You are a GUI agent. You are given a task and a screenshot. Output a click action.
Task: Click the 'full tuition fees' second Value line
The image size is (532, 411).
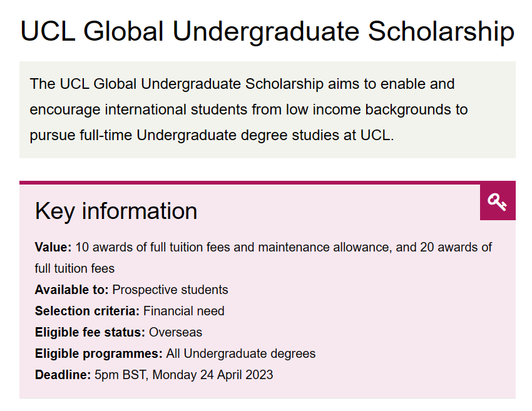pos(74,268)
